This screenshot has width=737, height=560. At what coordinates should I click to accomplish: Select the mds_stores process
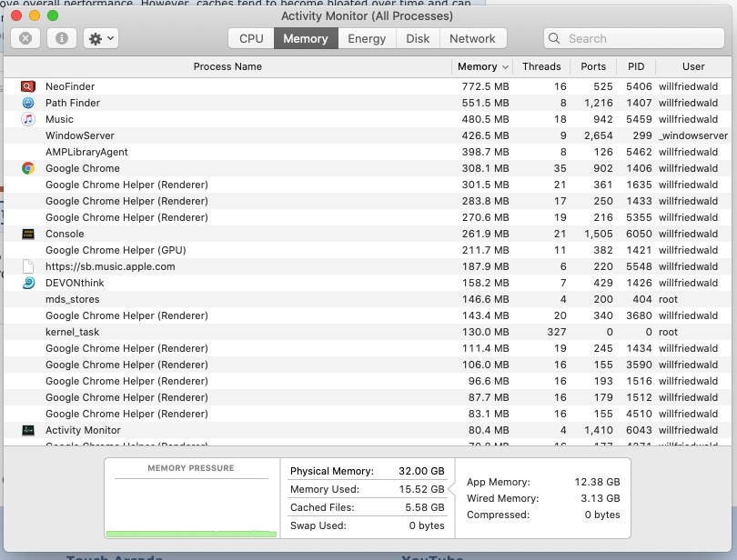click(x=73, y=299)
